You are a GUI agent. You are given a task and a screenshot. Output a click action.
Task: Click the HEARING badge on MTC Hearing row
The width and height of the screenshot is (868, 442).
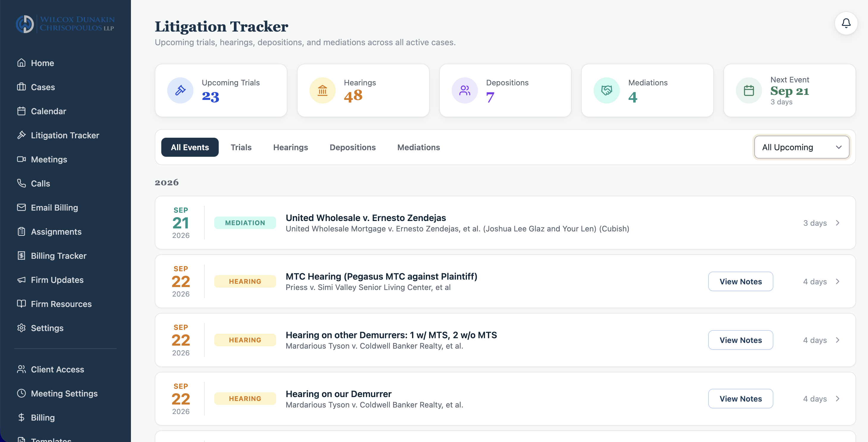coord(245,282)
